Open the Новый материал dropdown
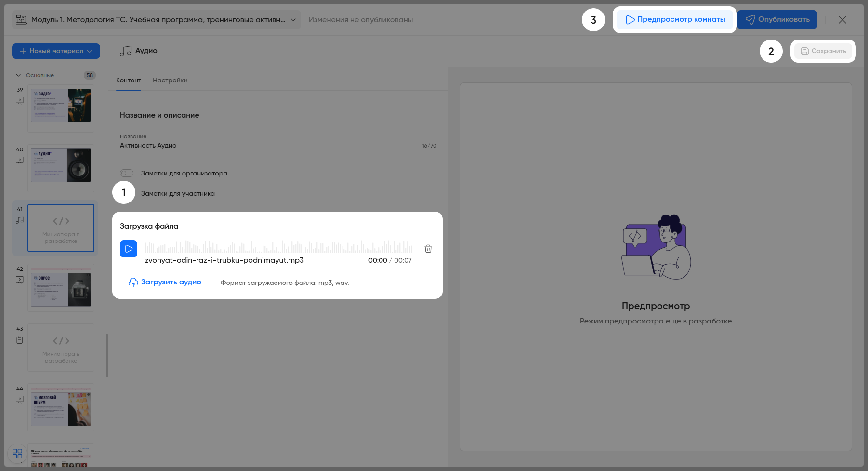The height and width of the screenshot is (471, 868). point(56,51)
